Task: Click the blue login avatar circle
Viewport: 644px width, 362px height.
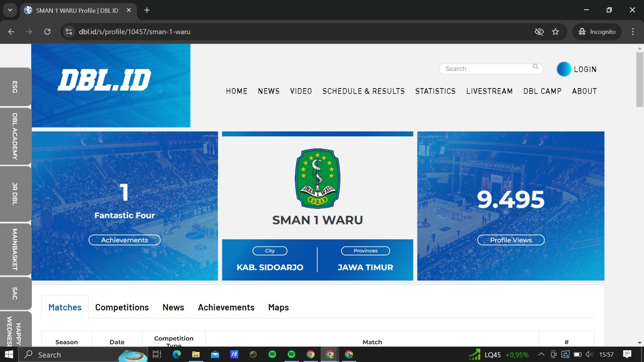Action: click(x=563, y=69)
